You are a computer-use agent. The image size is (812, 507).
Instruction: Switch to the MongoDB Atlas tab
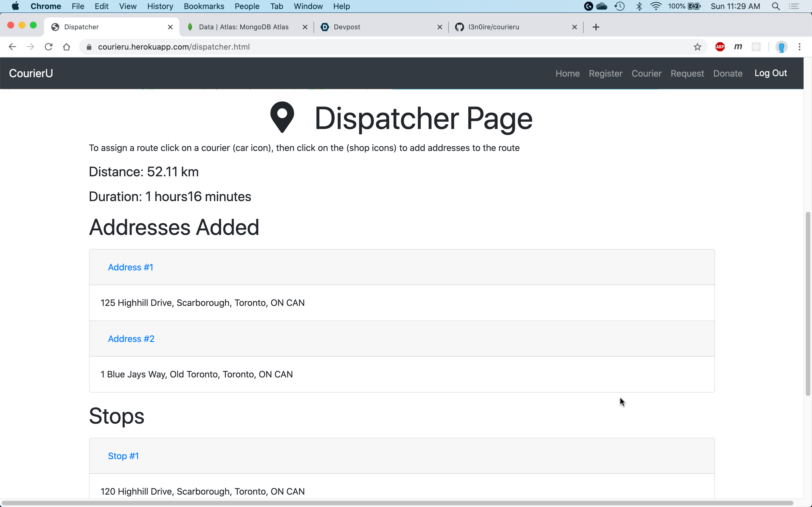[243, 27]
